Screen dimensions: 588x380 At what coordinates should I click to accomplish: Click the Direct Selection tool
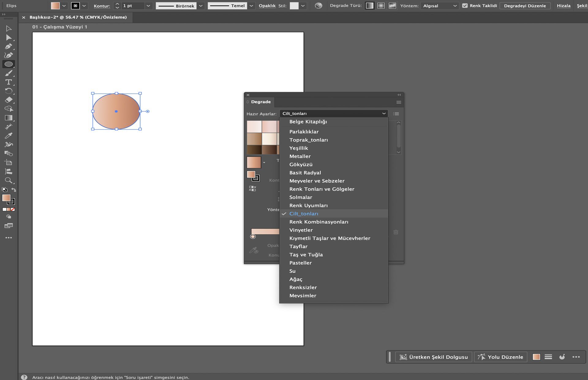coord(8,38)
